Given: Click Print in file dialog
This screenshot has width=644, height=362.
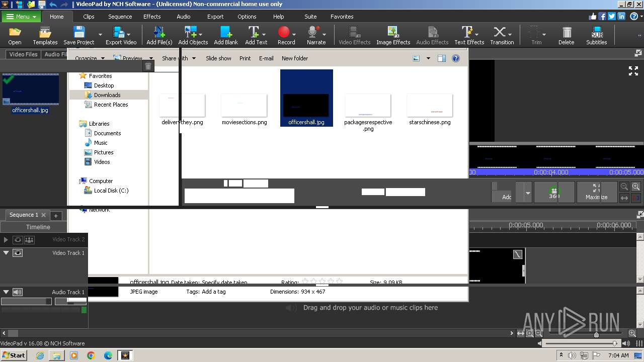Looking at the screenshot, I should pos(245,58).
